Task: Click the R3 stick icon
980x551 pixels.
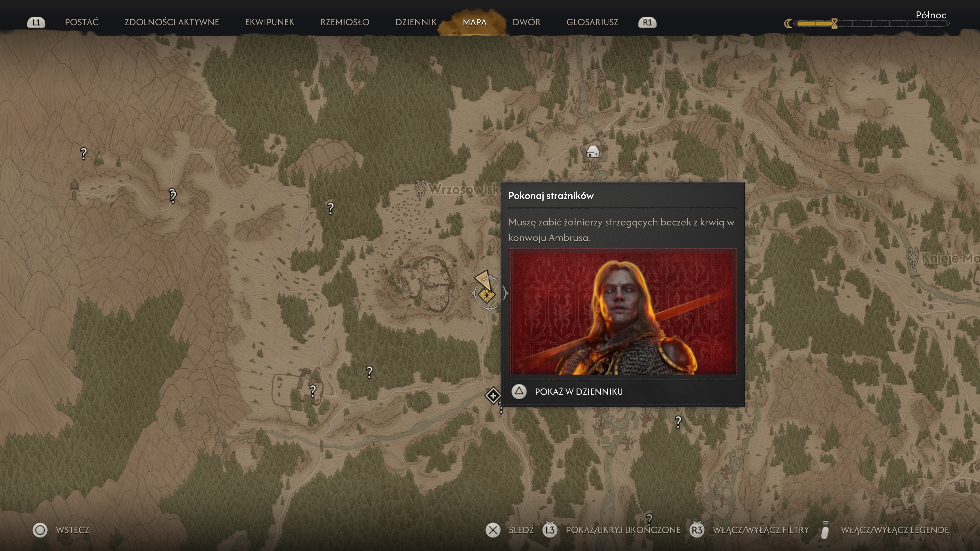Action: [697, 529]
